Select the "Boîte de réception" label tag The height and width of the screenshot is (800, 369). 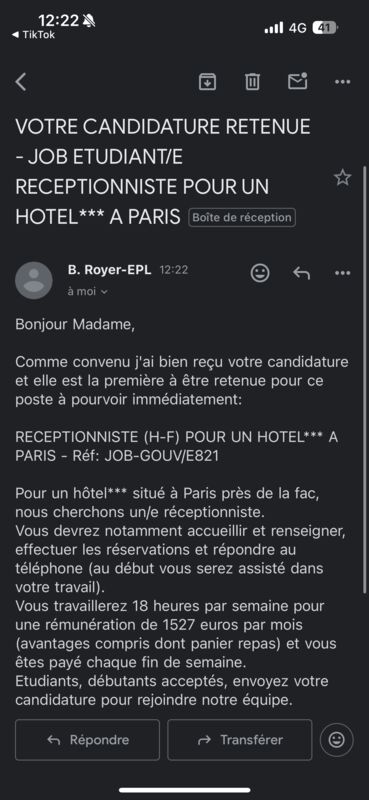click(x=242, y=217)
